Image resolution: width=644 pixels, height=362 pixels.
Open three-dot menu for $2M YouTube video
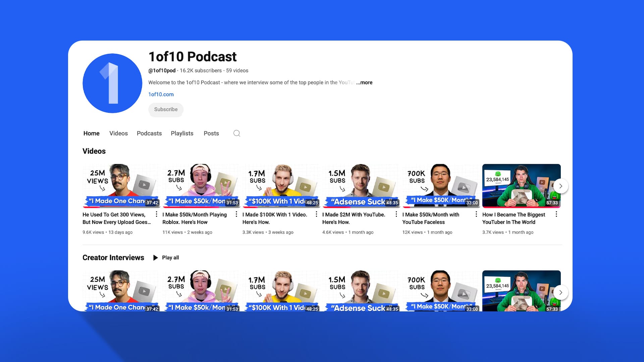pyautogui.click(x=396, y=214)
